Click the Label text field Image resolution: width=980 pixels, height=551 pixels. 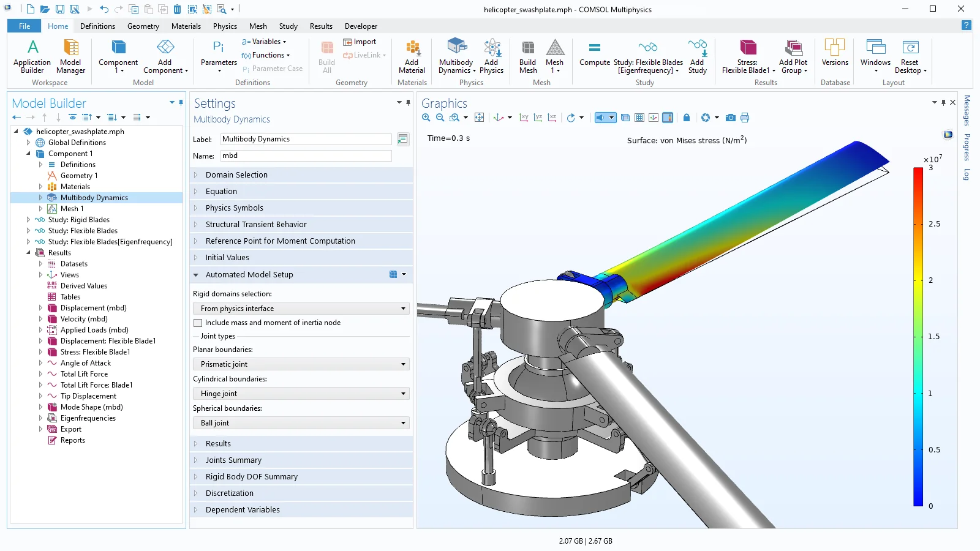[306, 139]
